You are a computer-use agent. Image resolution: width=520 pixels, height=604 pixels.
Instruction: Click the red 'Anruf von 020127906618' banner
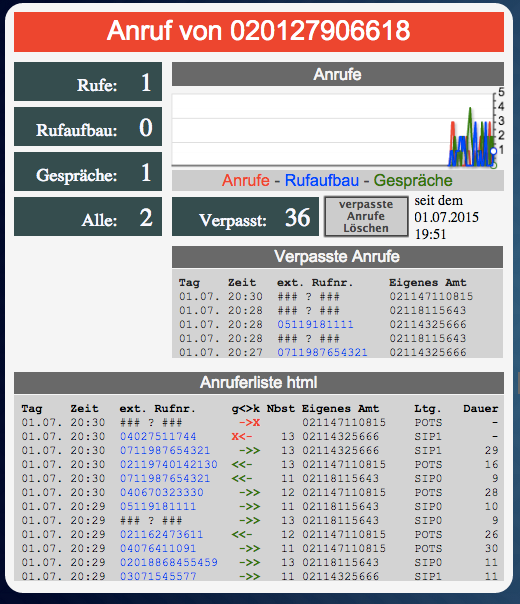pyautogui.click(x=259, y=32)
